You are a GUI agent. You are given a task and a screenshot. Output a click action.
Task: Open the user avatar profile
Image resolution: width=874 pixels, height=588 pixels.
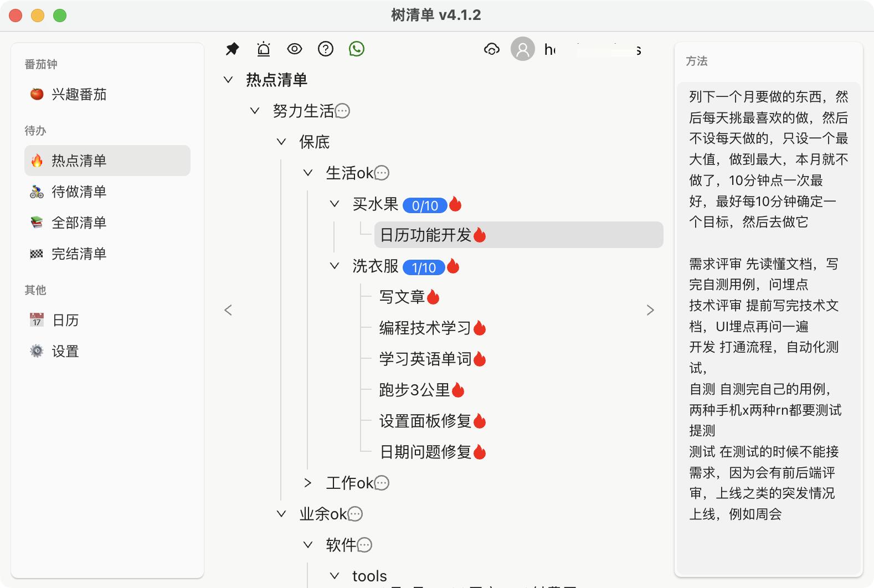click(x=522, y=49)
